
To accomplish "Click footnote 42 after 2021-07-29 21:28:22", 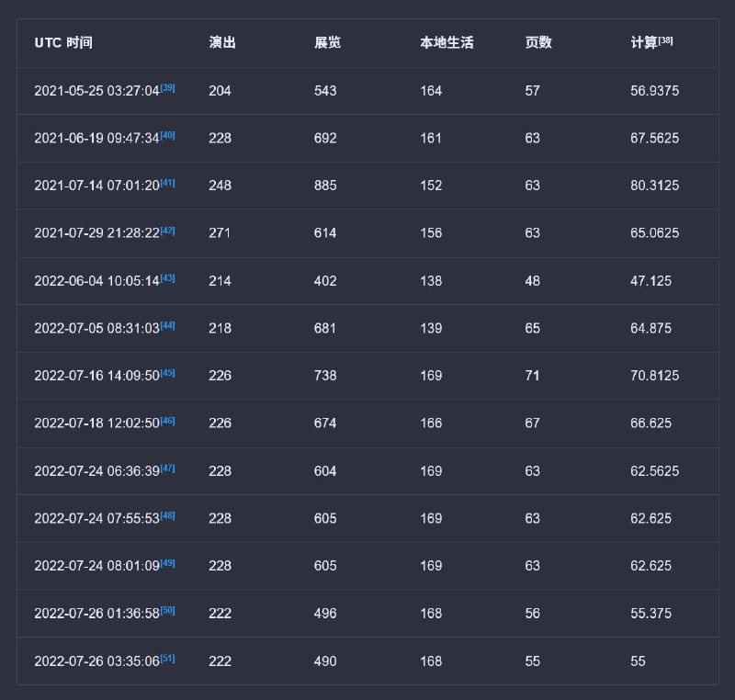I will [x=167, y=231].
